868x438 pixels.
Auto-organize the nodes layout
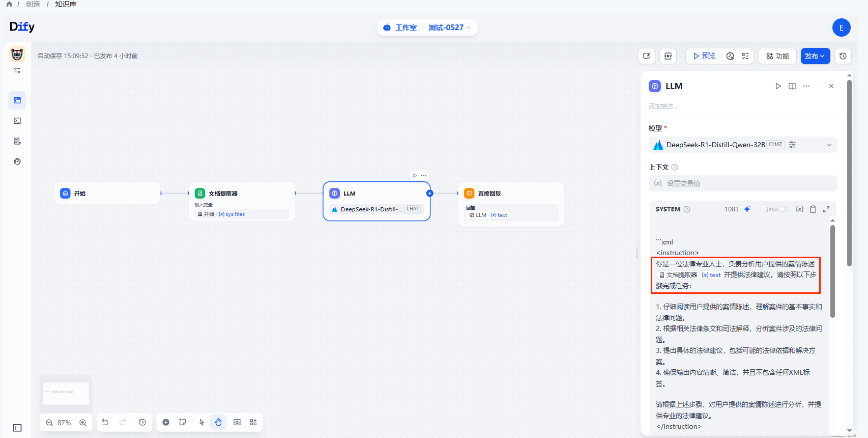253,422
